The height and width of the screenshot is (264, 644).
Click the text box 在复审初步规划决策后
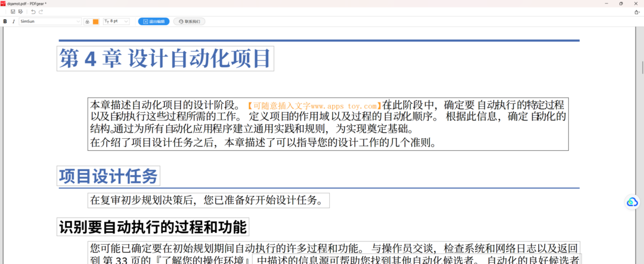click(x=209, y=200)
